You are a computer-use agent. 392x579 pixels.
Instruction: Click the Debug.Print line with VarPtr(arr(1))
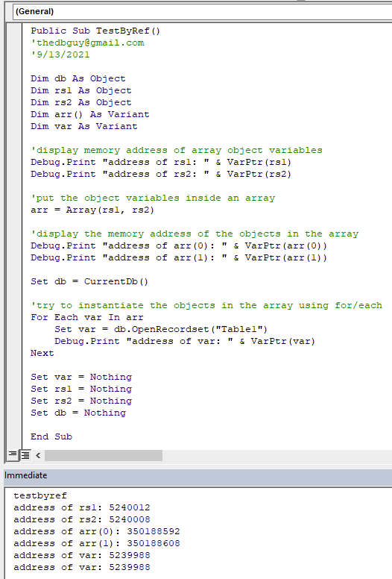click(179, 257)
